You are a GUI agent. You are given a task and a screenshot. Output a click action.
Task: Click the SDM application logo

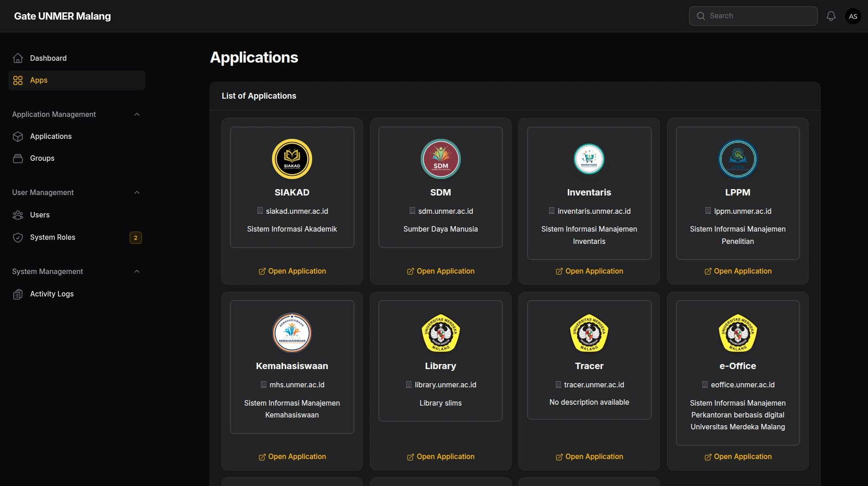click(x=440, y=159)
